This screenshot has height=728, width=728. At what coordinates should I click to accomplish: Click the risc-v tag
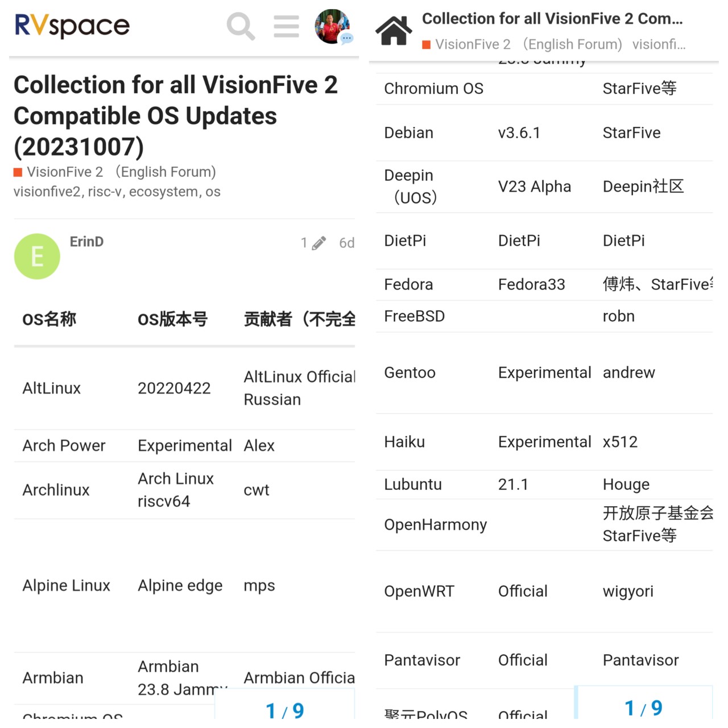(x=106, y=192)
